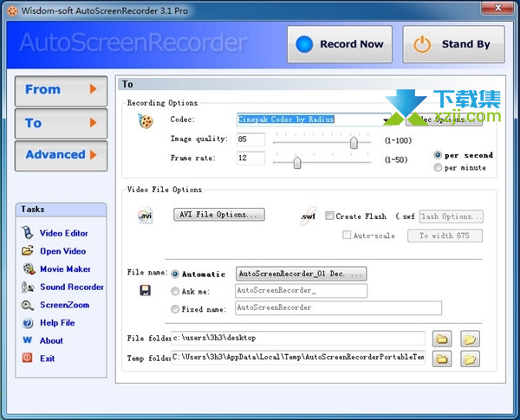The width and height of the screenshot is (520, 420).
Task: Click the Temp folder path field
Action: (298, 358)
